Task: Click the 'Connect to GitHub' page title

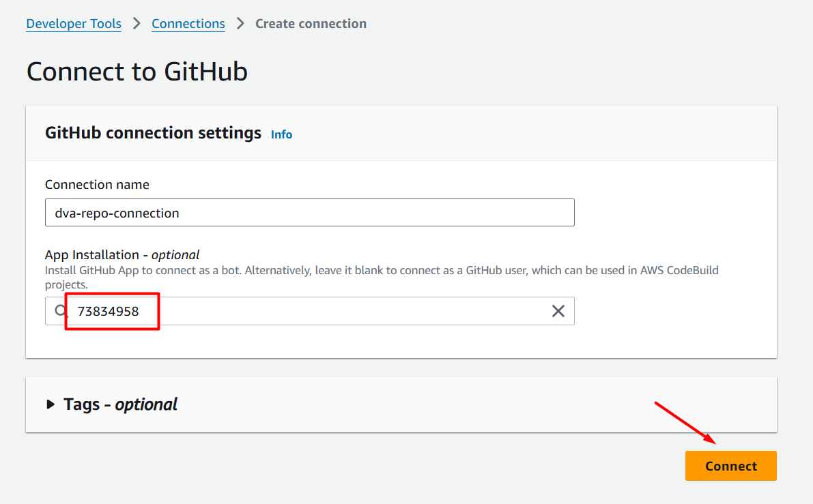Action: click(137, 72)
